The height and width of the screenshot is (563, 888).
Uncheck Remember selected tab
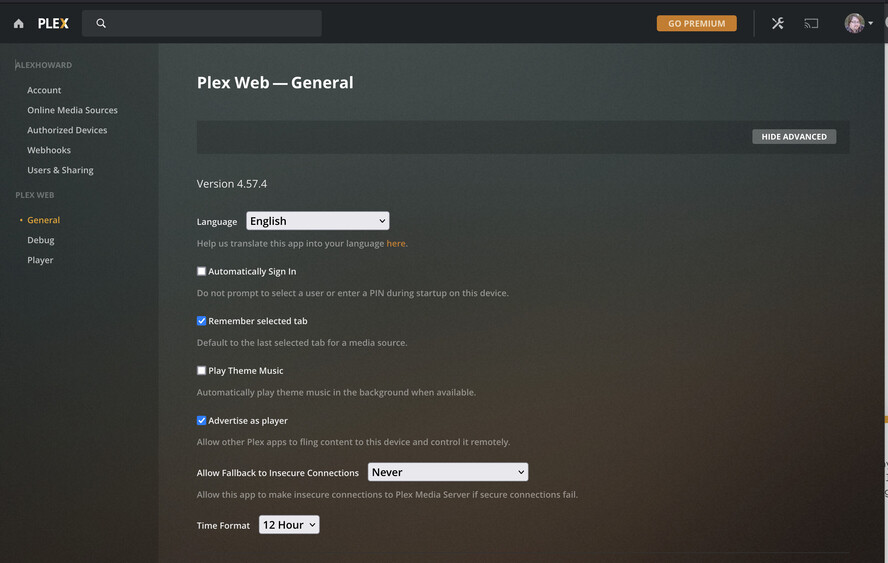pyautogui.click(x=201, y=321)
